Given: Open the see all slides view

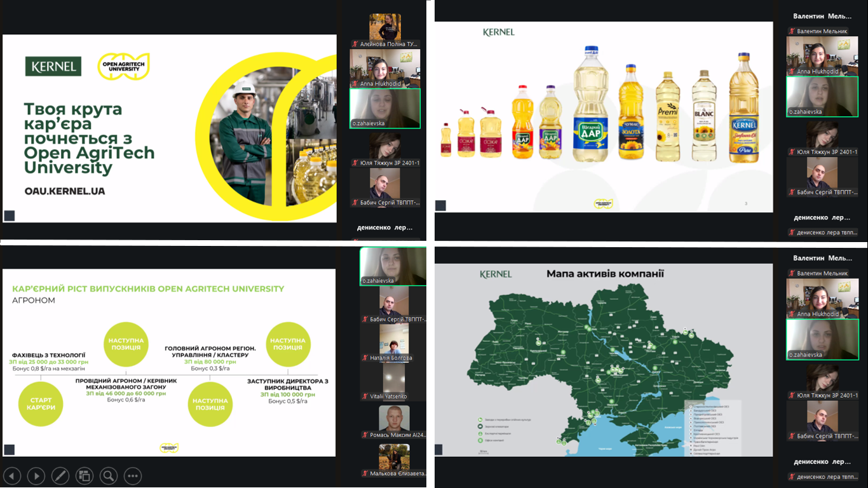Looking at the screenshot, I should [x=85, y=475].
